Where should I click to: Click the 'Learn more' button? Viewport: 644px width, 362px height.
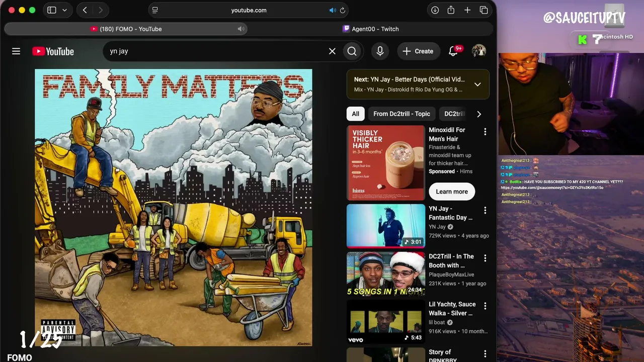pos(452,192)
